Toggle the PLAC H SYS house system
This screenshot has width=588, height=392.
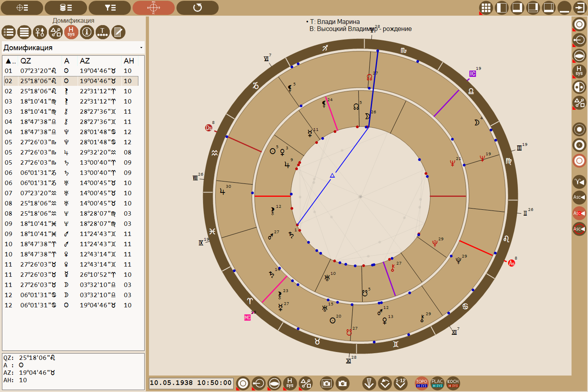437,383
